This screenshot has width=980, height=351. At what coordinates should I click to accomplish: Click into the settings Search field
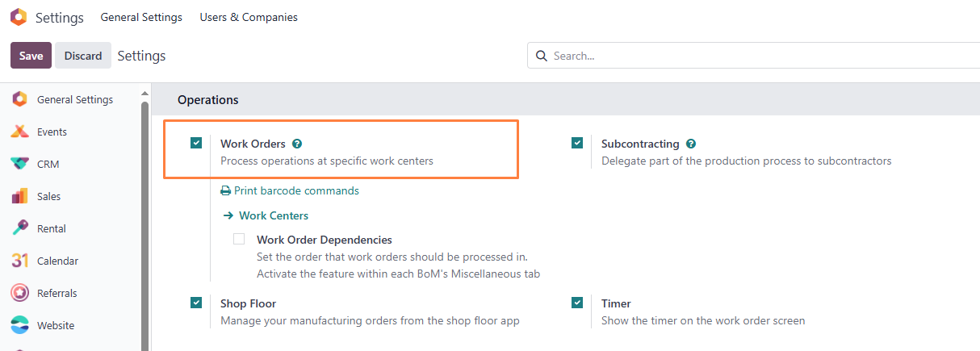(759, 56)
